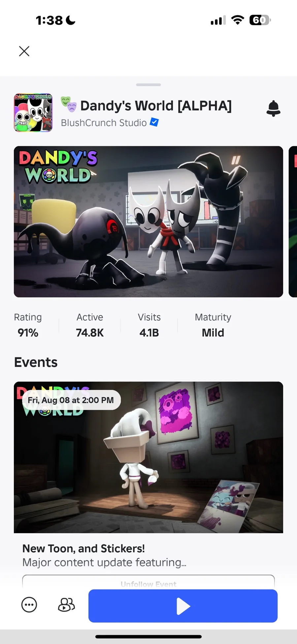Screen dimensions: 297x644
Task: Open the BlushCrunch Studio creator link
Action: point(104,123)
